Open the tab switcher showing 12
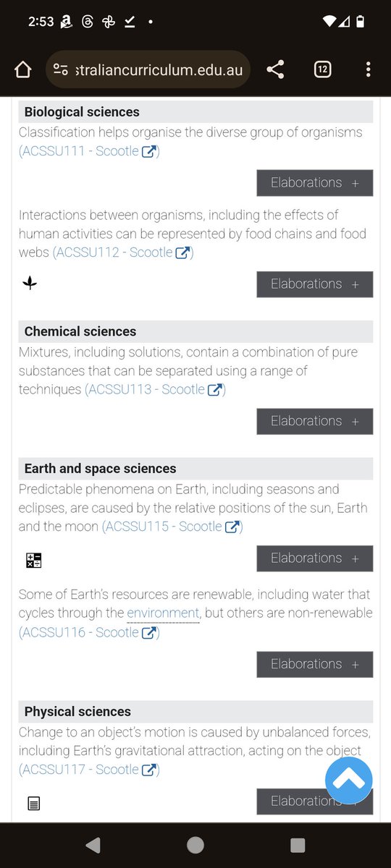 point(322,69)
